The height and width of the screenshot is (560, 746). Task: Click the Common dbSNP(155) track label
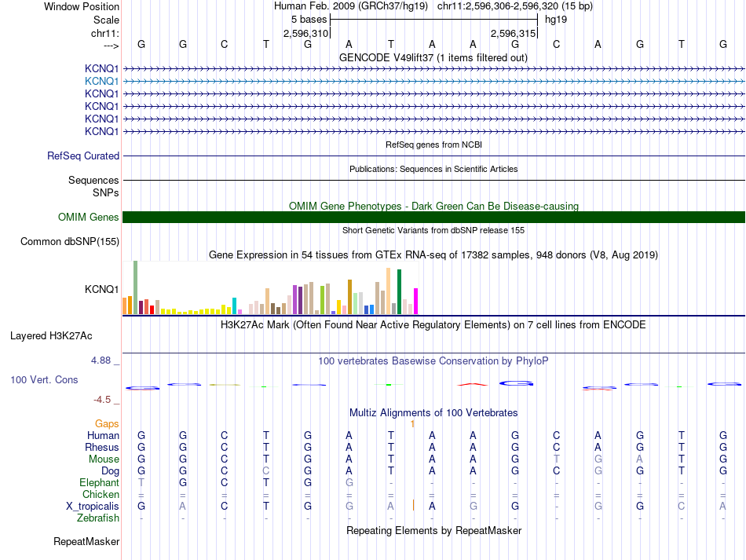tap(69, 241)
